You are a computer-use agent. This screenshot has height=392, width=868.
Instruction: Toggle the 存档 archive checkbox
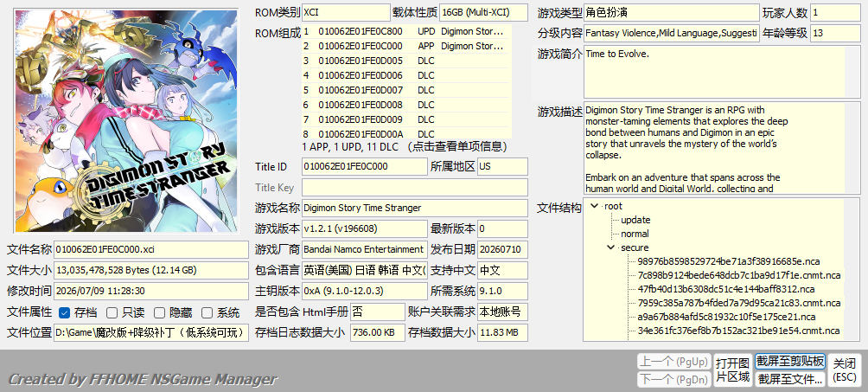coord(64,312)
